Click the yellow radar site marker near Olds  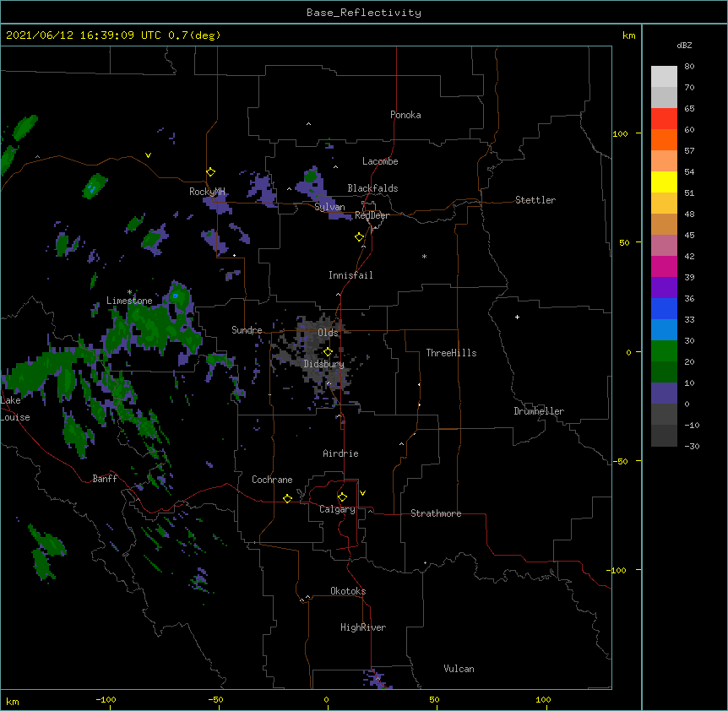point(328,351)
